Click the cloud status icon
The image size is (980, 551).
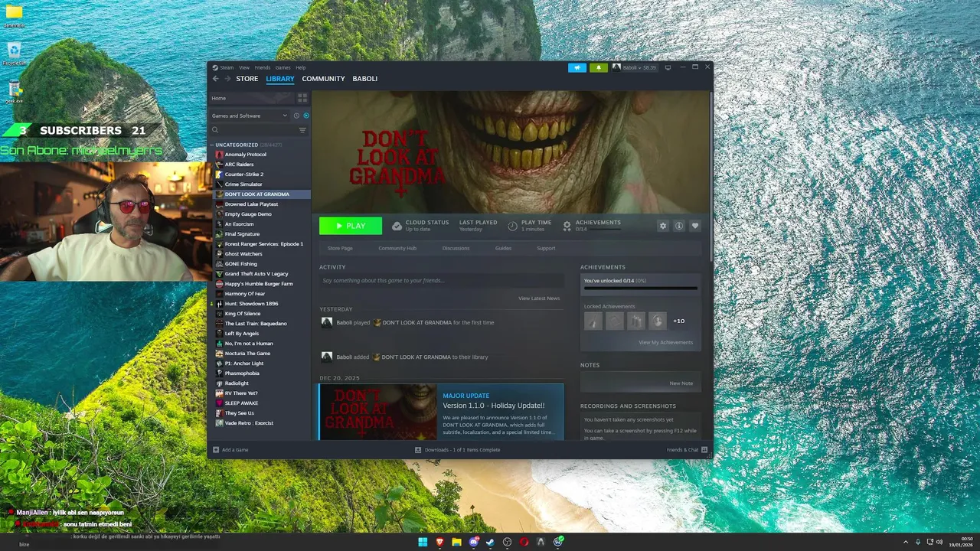(397, 226)
